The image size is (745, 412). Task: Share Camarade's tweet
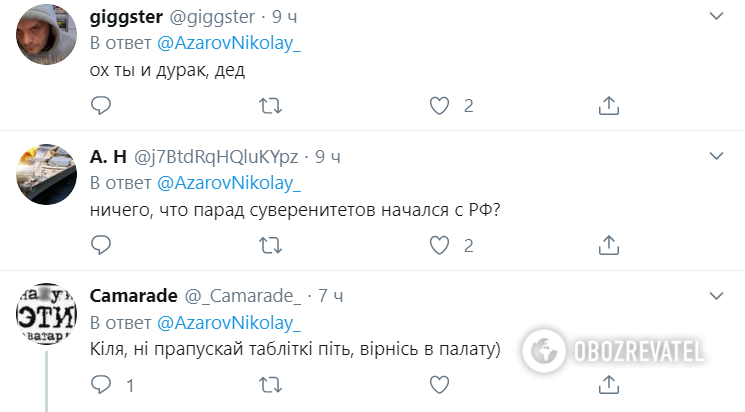point(609,384)
